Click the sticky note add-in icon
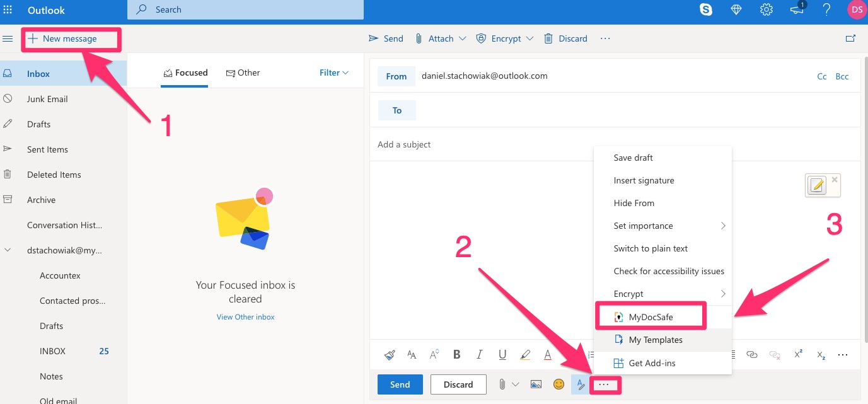The width and height of the screenshot is (868, 404). pyautogui.click(x=817, y=185)
